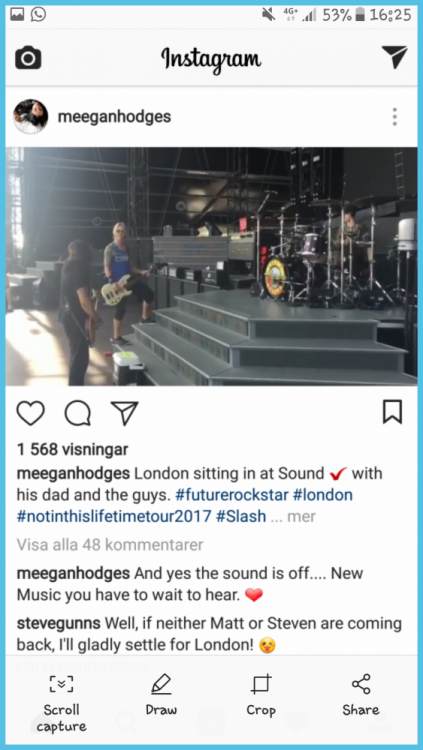
Task: Share post via paper plane under video
Action: click(124, 413)
